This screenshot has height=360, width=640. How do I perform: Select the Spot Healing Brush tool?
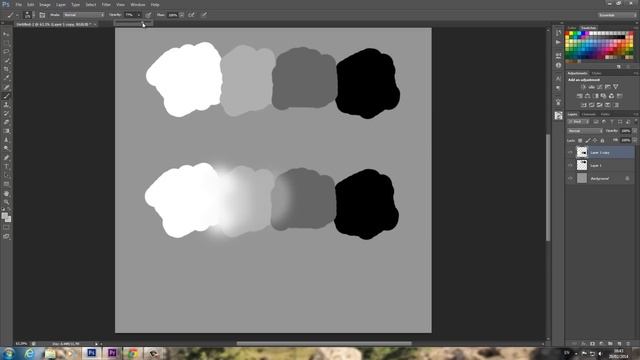point(6,87)
